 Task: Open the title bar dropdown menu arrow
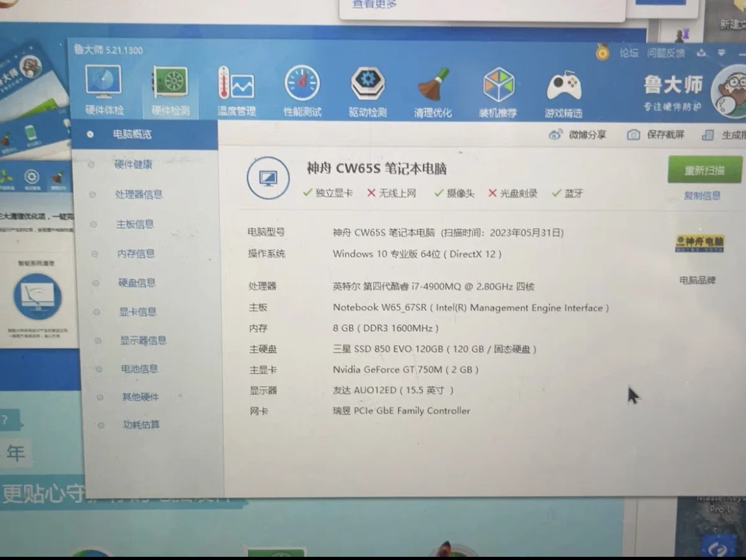tap(722, 53)
